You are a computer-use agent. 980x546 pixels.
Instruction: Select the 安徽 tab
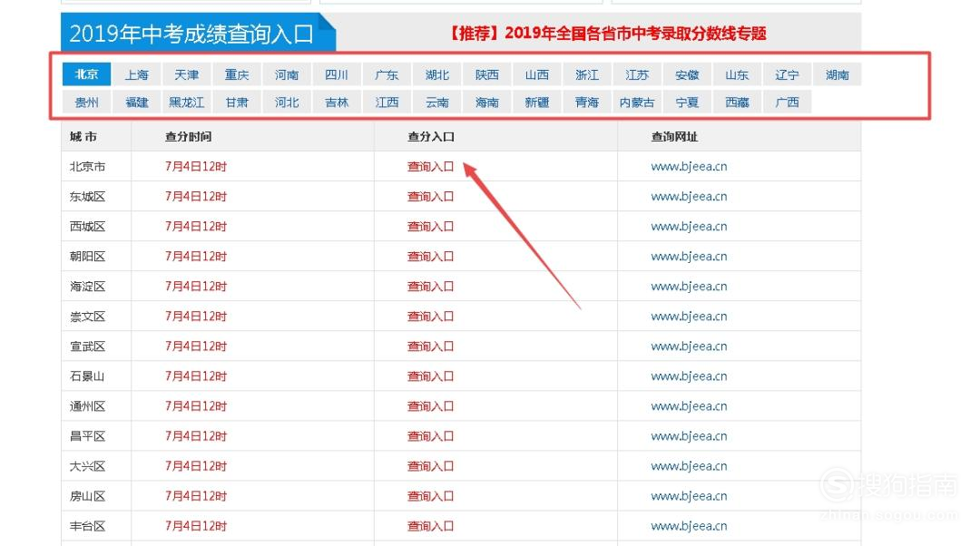[686, 74]
